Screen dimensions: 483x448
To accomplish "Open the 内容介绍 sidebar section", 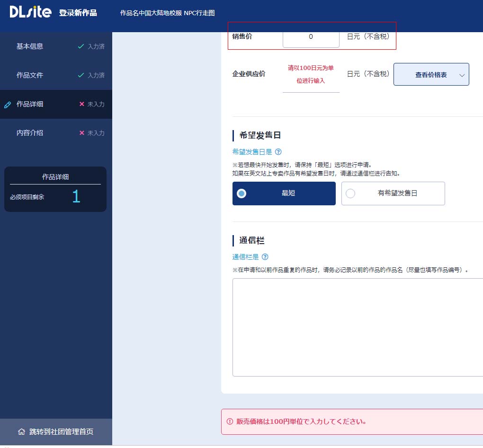I will [x=56, y=133].
